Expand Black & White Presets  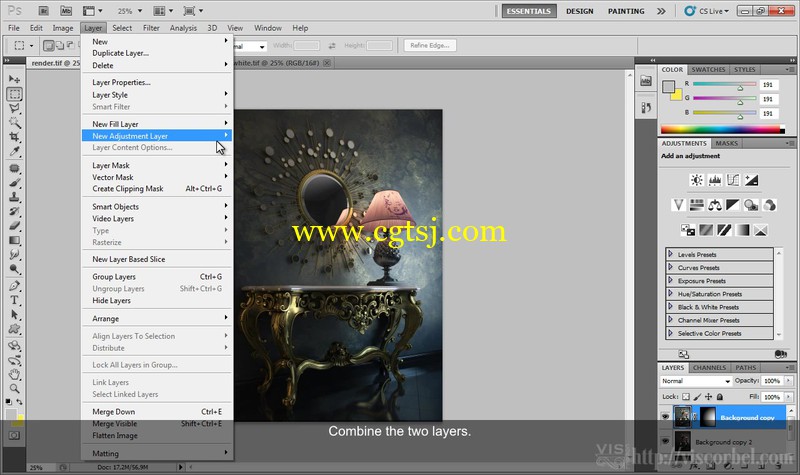[x=670, y=307]
